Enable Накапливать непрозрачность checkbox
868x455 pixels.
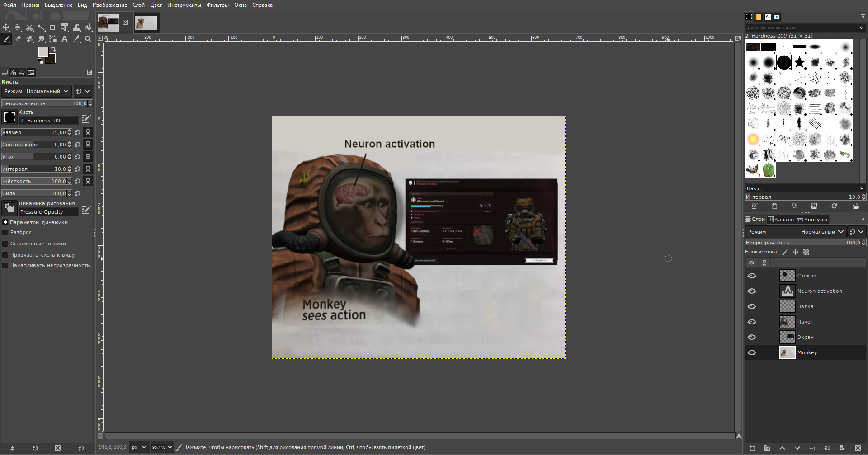(5, 265)
